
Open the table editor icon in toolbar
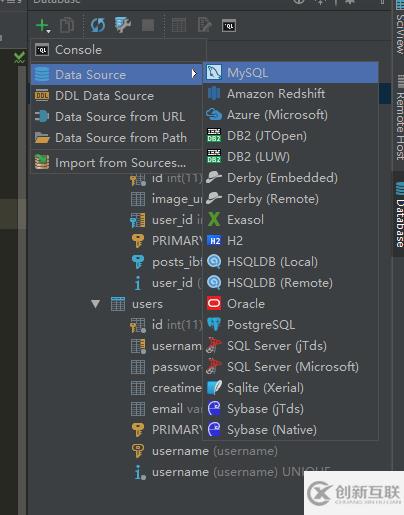[x=179, y=25]
